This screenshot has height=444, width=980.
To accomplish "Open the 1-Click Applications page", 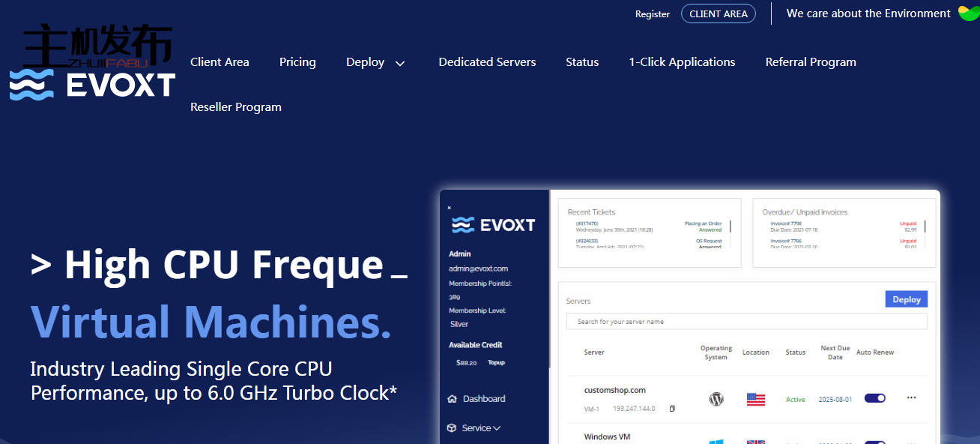I will click(x=682, y=62).
